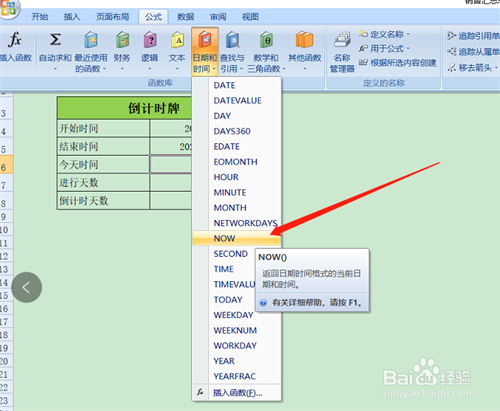Click the help icon in NOW tooltip
Screen dimensions: 500x411
263,303
